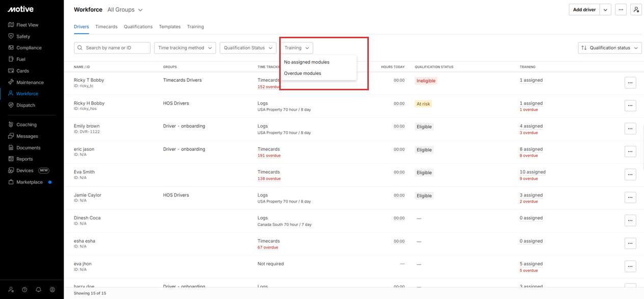The image size is (644, 299).
Task: Switch to the Timecards tab
Action: (106, 27)
